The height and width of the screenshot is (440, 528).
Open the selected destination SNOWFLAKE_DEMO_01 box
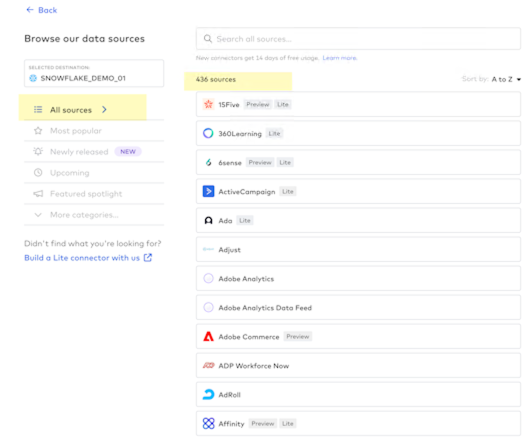tap(94, 73)
